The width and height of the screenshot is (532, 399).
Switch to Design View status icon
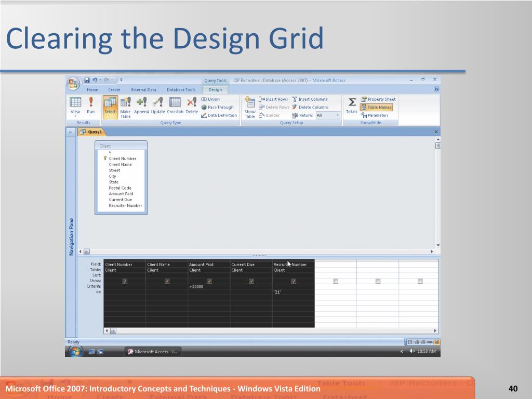(x=436, y=342)
